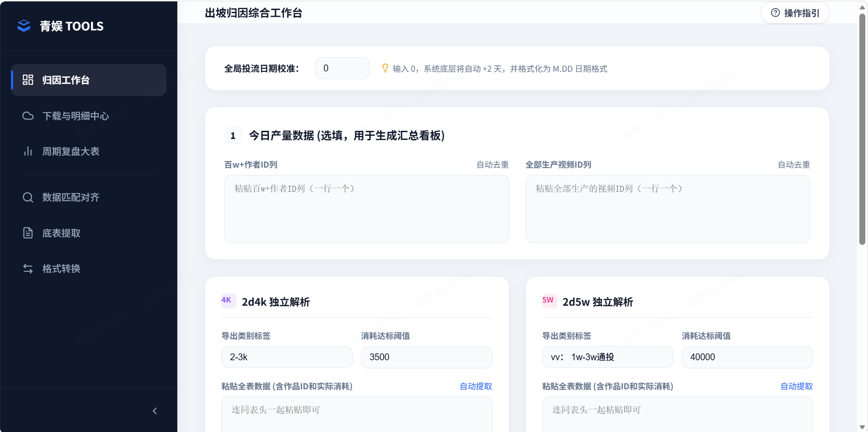Select 数据匹配对齐 in sidebar

89,197
